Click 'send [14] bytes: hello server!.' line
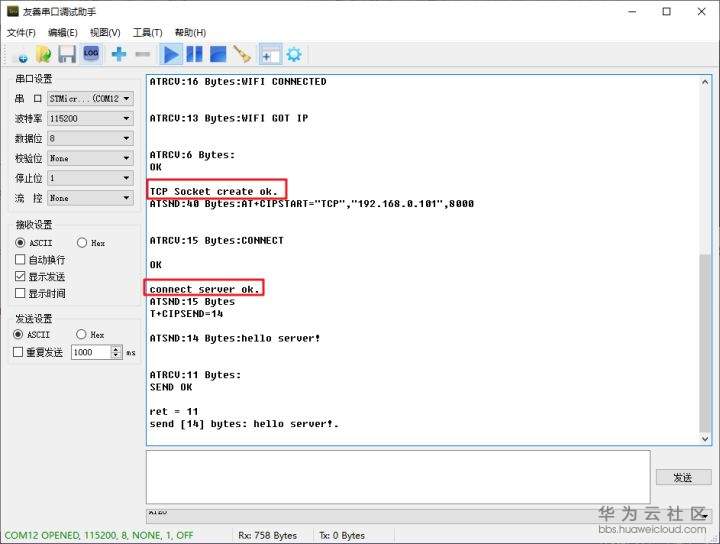720x544 pixels. click(244, 424)
